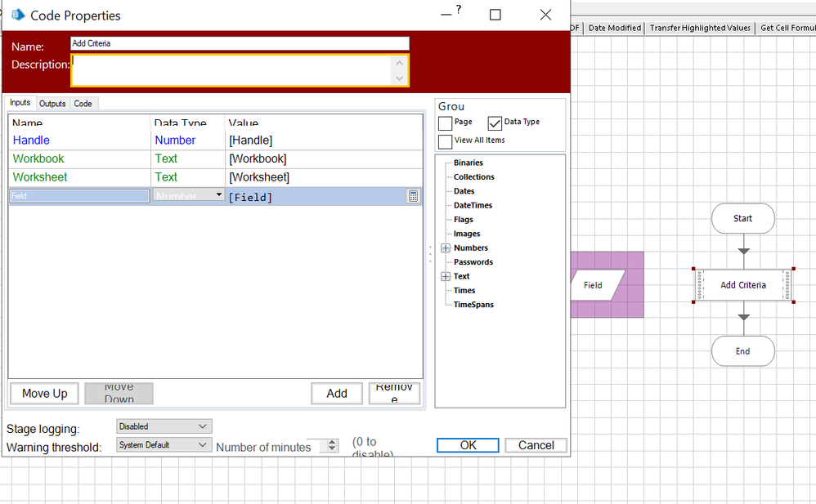Viewport: 816px width, 504px height.
Task: Click the help question mark in title bar
Action: point(458,10)
